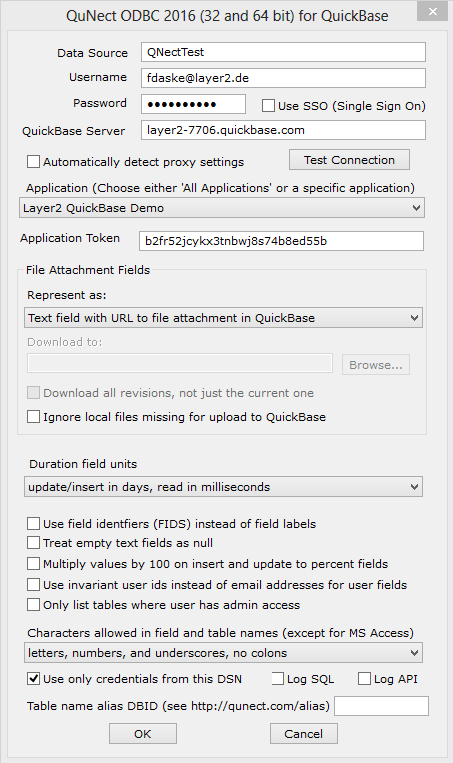Image resolution: width=453 pixels, height=763 pixels.
Task: Click the Username field with fdaske@layer2.de
Action: (283, 78)
